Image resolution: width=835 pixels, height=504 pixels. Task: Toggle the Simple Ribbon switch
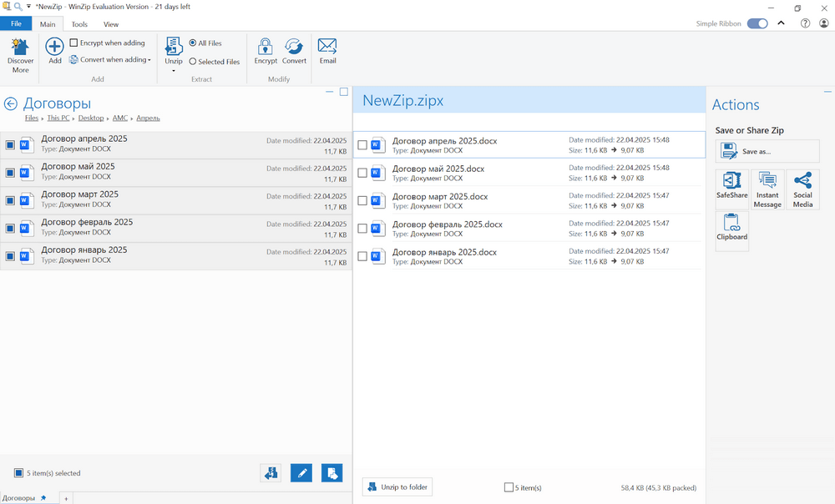pyautogui.click(x=757, y=23)
